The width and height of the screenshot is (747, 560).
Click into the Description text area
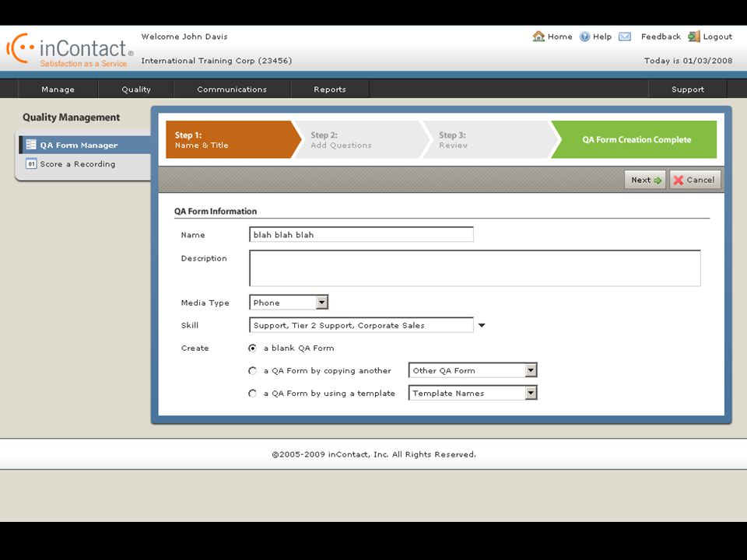pos(475,268)
